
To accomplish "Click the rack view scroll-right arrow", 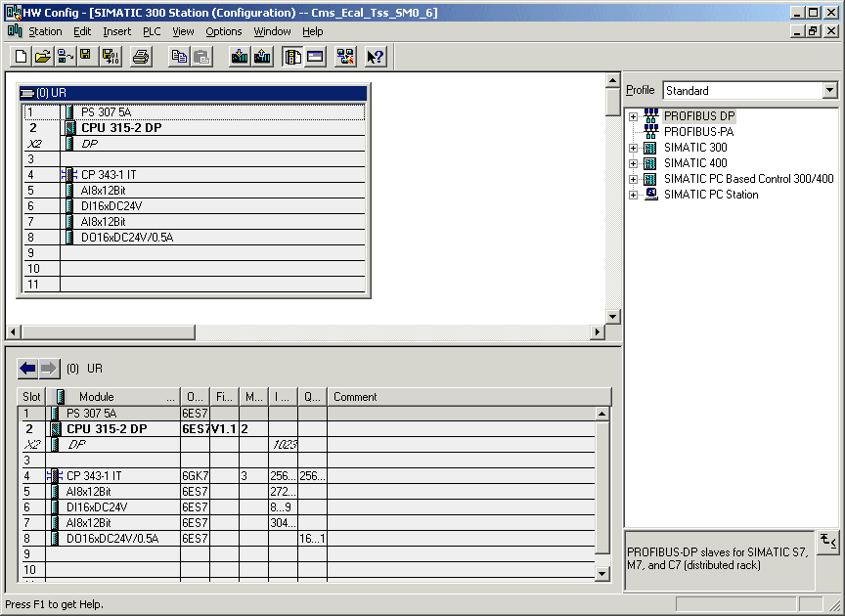I will 597,332.
